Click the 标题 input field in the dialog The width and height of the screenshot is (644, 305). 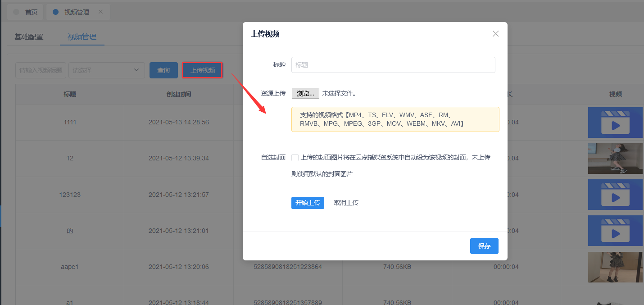393,65
